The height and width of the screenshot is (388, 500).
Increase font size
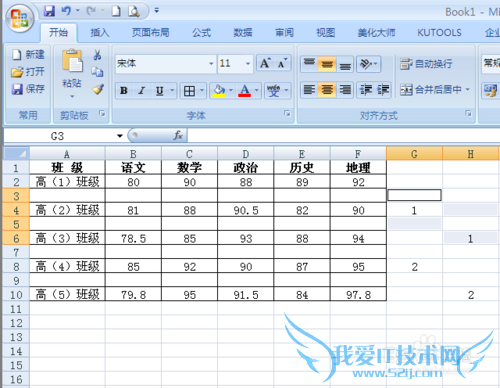coord(265,63)
